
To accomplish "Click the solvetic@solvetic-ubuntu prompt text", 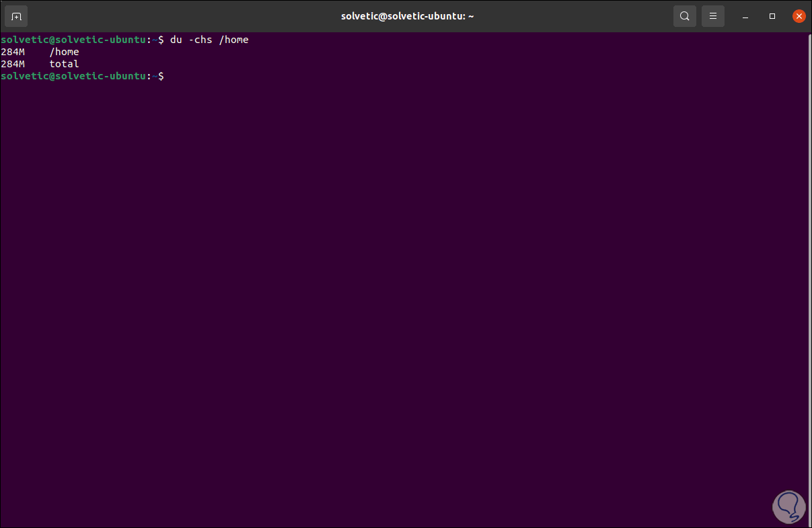I will tap(74, 75).
